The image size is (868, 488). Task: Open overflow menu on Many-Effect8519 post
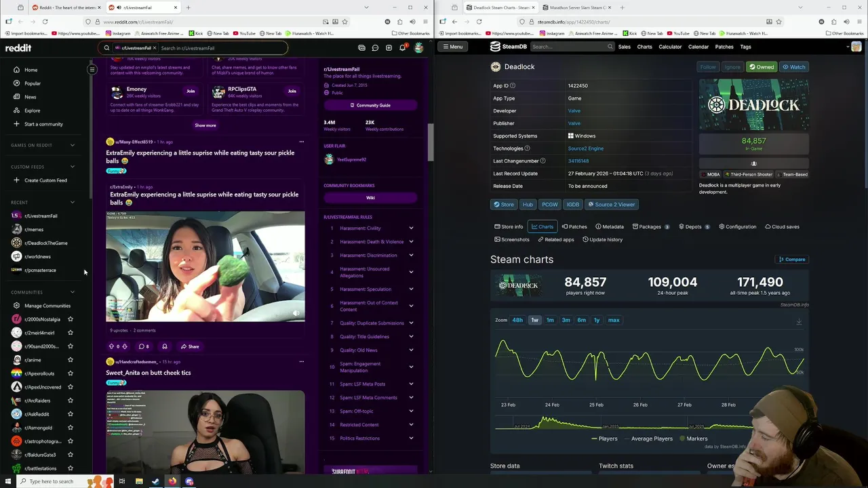tap(301, 142)
